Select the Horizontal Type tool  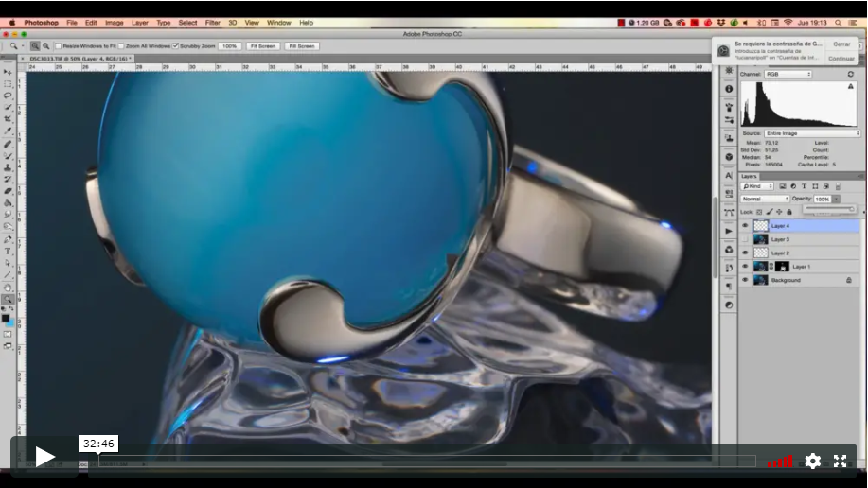pyautogui.click(x=8, y=252)
